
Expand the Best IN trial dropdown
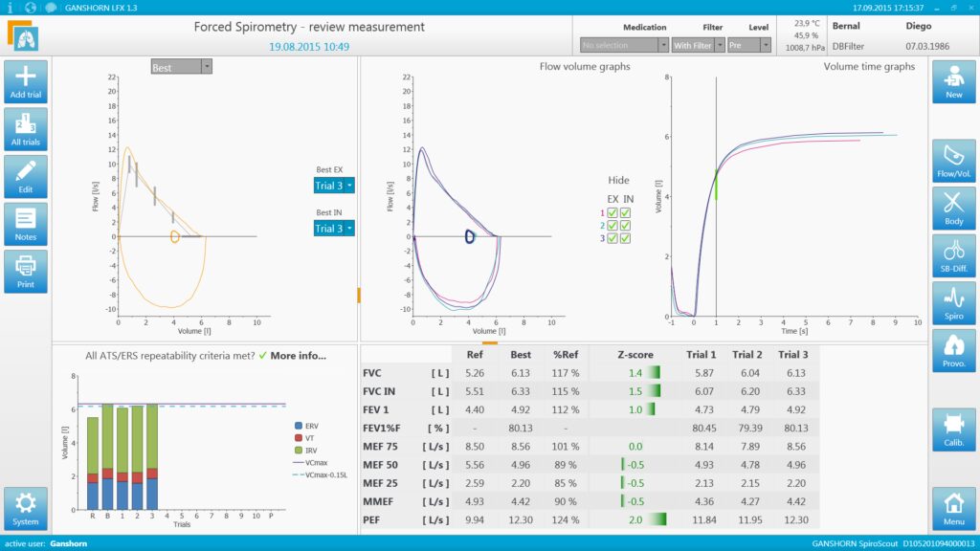click(334, 229)
